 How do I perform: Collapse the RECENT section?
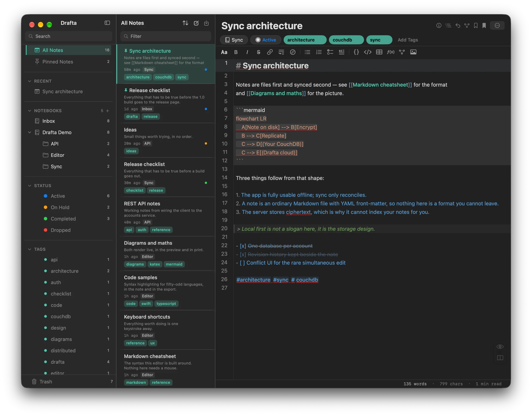click(29, 81)
